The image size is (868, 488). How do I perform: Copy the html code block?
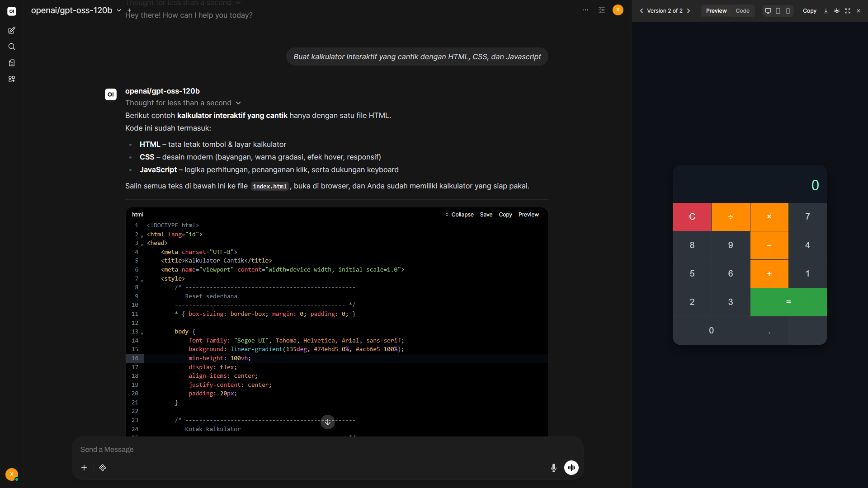(x=505, y=215)
